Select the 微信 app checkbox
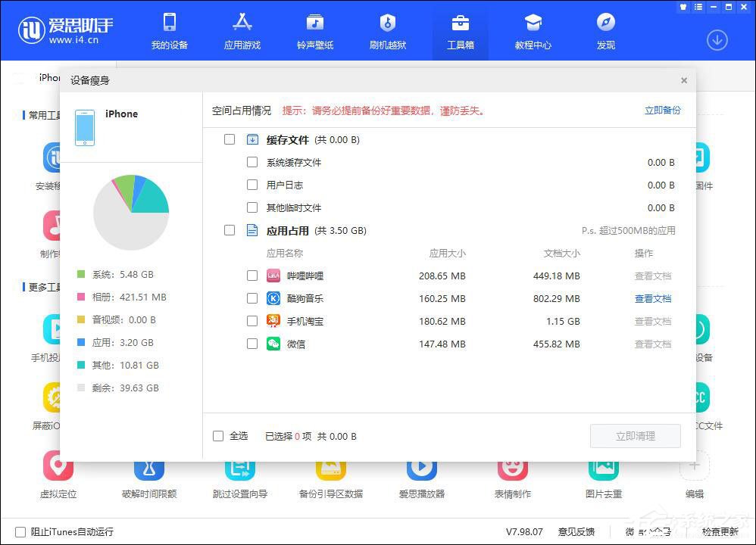This screenshot has width=756, height=545. 253,344
